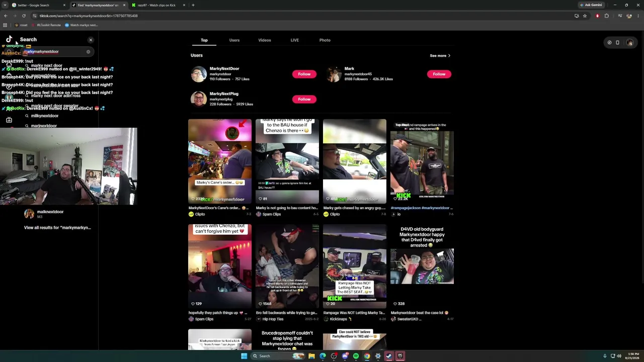Open the IRLToolkit Remote bookmark
The image size is (644, 362).
point(46,25)
